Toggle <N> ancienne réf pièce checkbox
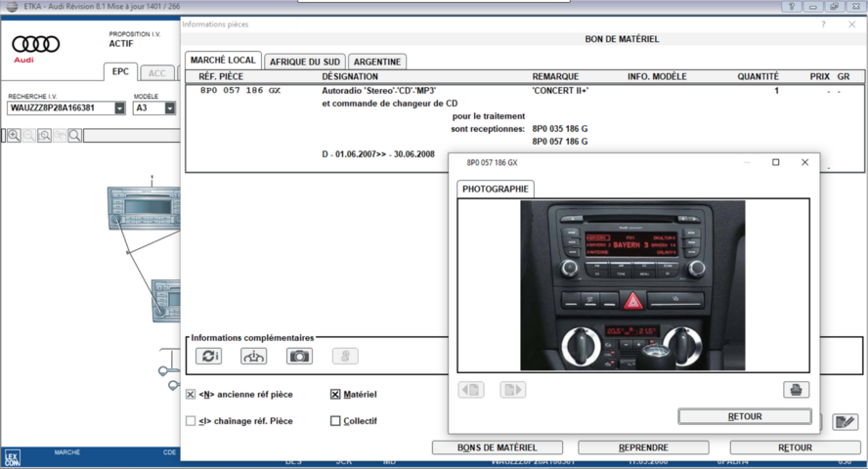The image size is (868, 469). pyautogui.click(x=191, y=395)
